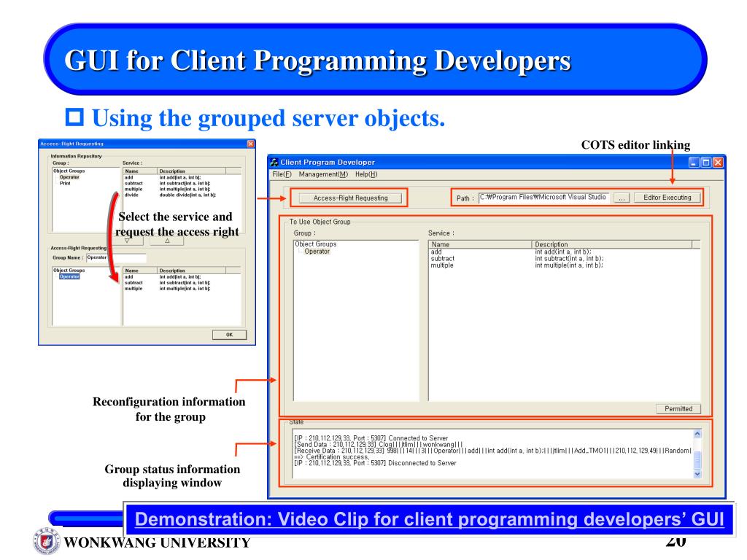Click the Name column header in Client Program Developer
Viewport: 747px width, 560px height.
click(480, 244)
